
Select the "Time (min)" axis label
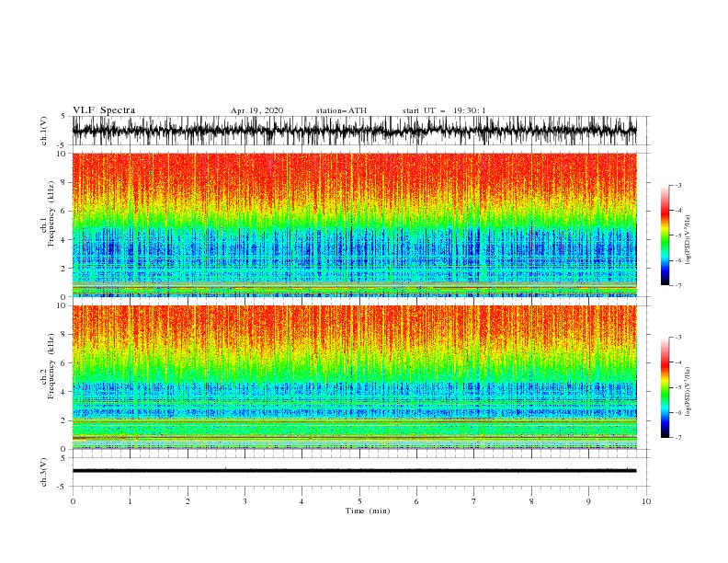tap(368, 511)
